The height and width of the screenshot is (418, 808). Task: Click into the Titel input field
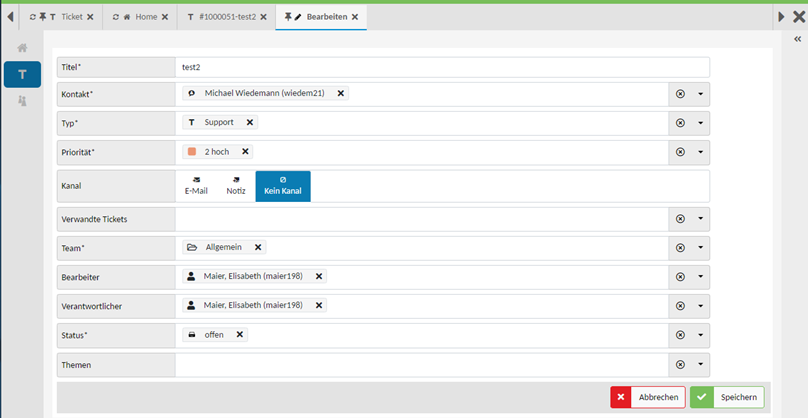pyautogui.click(x=440, y=67)
